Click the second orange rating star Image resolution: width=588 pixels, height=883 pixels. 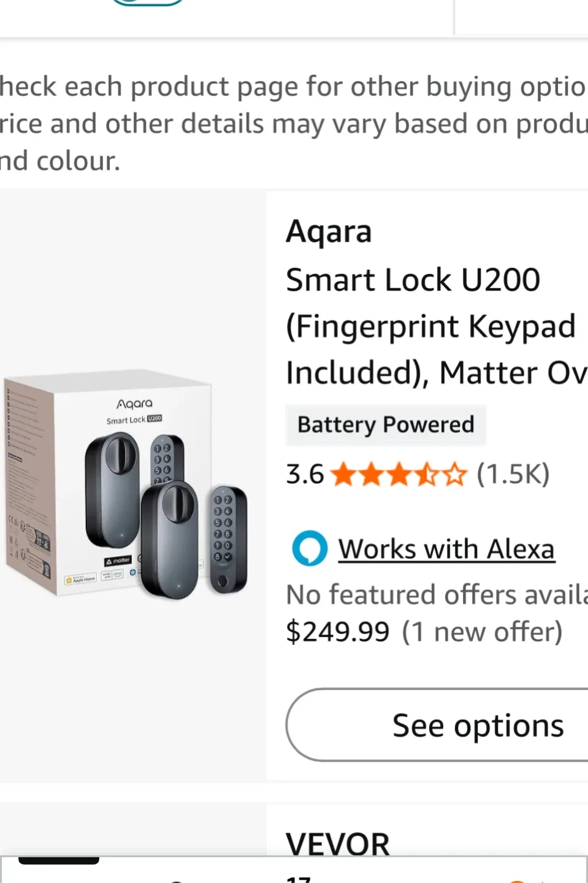pos(373,473)
